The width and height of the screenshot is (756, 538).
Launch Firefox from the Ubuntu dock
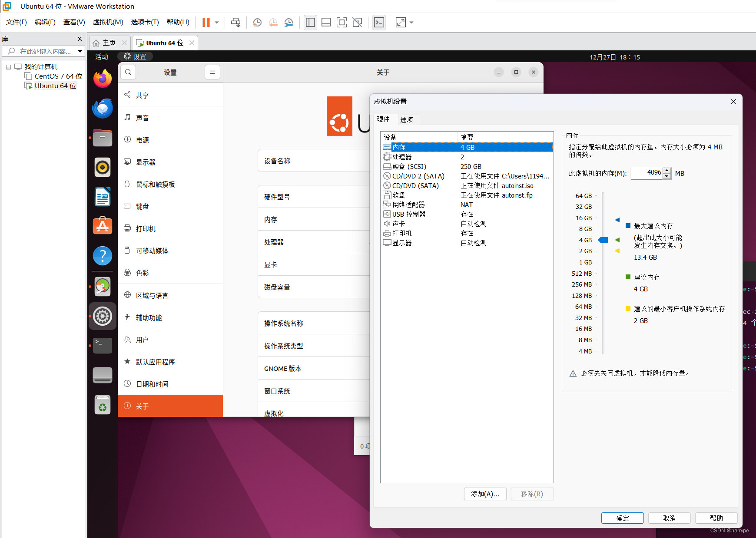[103, 79]
